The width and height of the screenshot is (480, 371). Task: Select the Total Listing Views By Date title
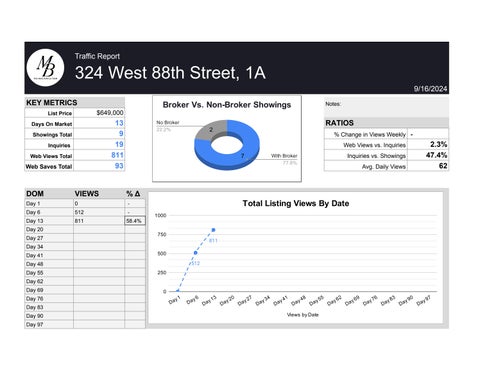[296, 203]
